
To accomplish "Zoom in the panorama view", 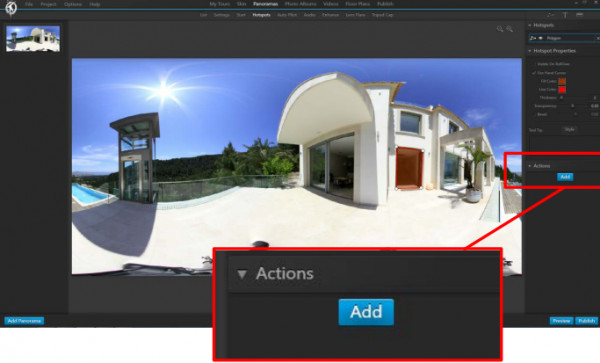I will point(510,29).
